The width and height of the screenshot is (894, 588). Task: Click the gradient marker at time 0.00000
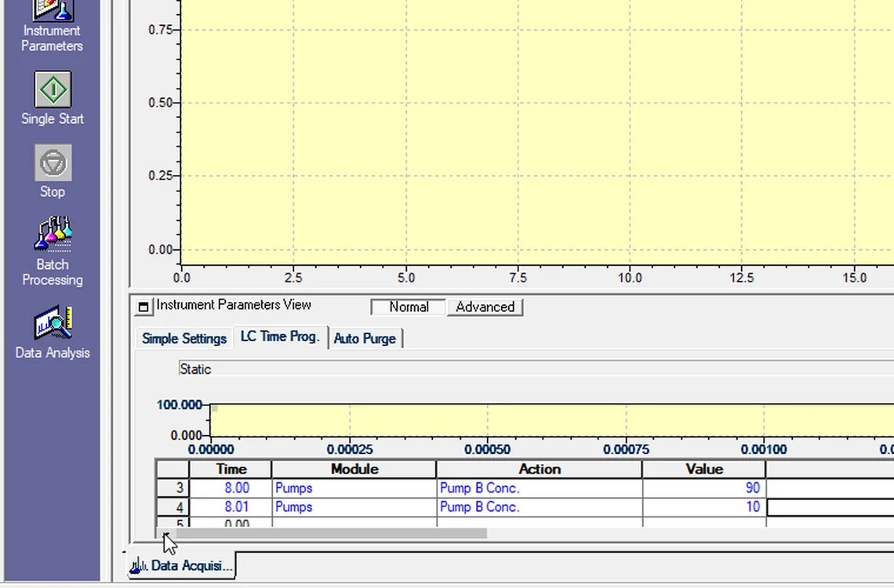214,408
